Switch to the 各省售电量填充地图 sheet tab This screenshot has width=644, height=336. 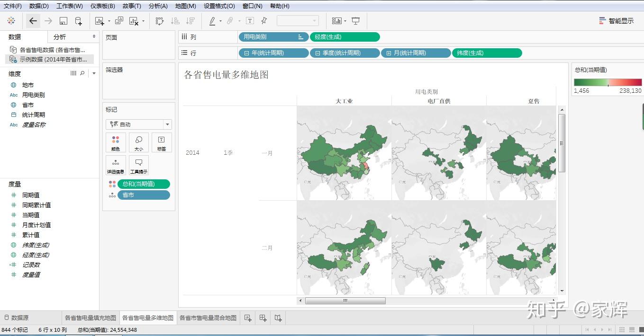click(x=89, y=318)
